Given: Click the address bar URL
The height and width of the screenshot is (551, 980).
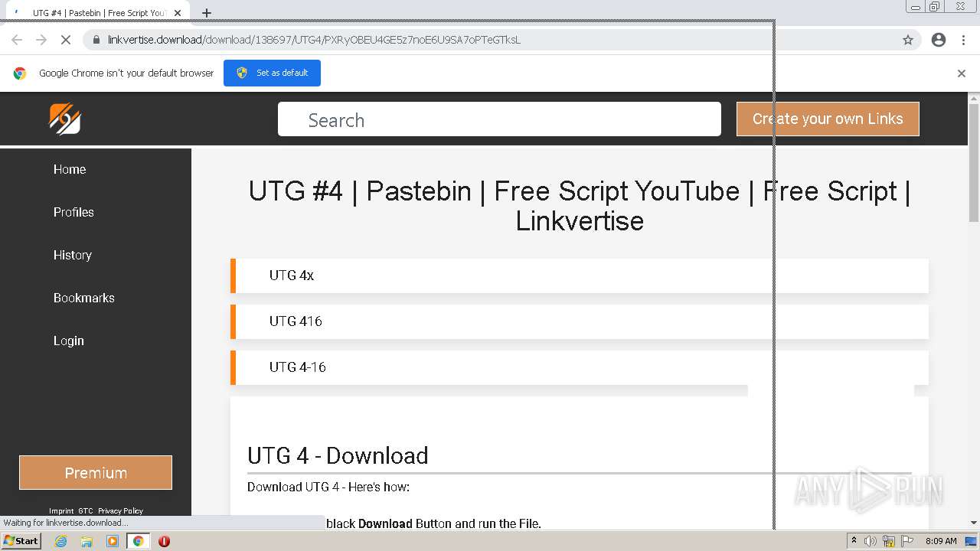Looking at the screenshot, I should tap(314, 40).
